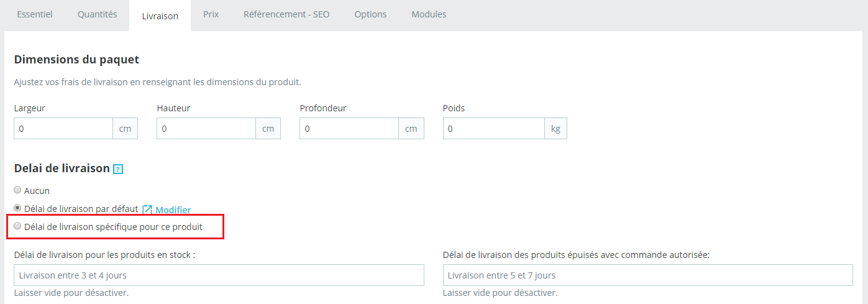Click the in-stock delivery time text field
This screenshot has height=304, width=868.
(219, 275)
